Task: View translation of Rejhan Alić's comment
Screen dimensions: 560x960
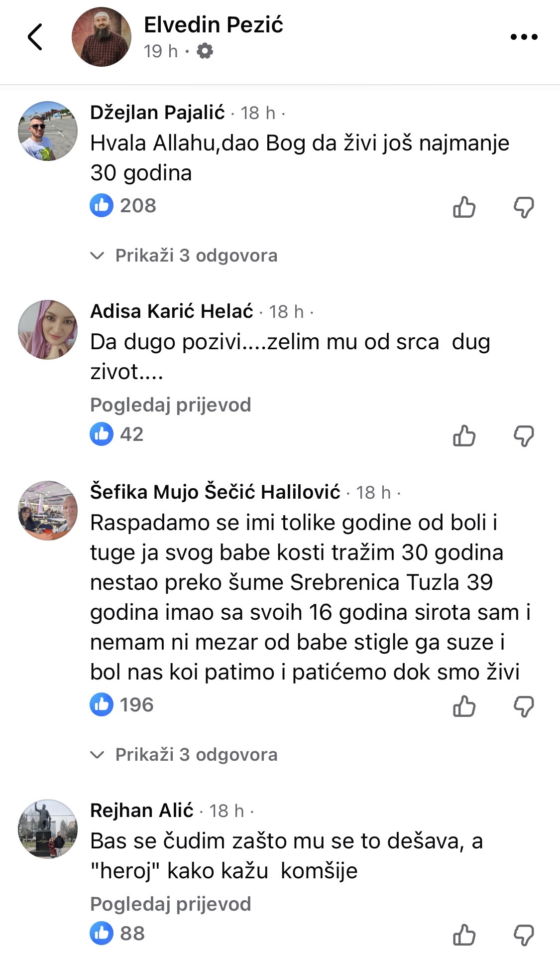Action: click(170, 904)
